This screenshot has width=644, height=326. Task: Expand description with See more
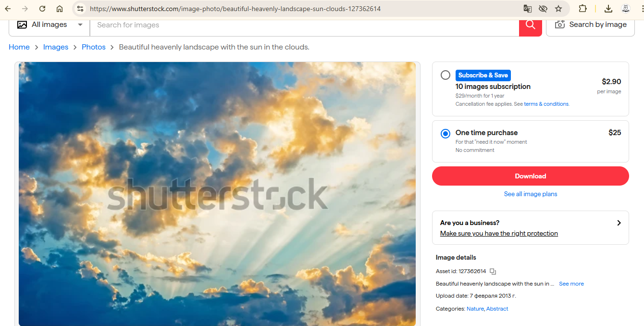571,284
